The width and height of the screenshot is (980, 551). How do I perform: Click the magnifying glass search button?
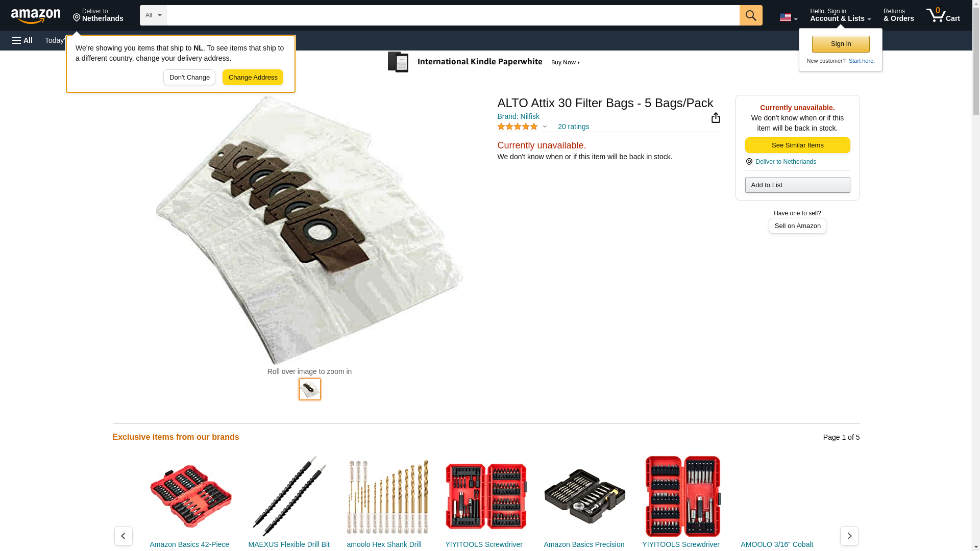point(750,15)
